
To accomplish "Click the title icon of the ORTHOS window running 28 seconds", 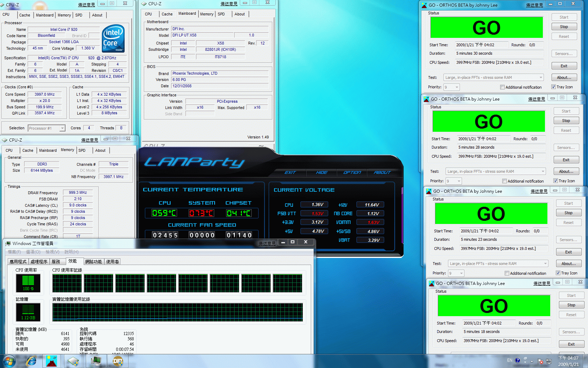I will tap(426, 99).
